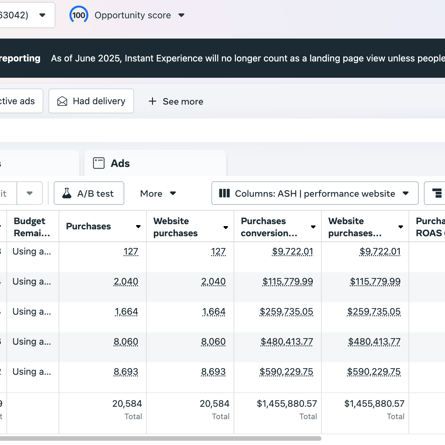Viewport: 445px width, 445px height.
Task: Open the Purchases column header menu arrow
Action: (x=138, y=227)
